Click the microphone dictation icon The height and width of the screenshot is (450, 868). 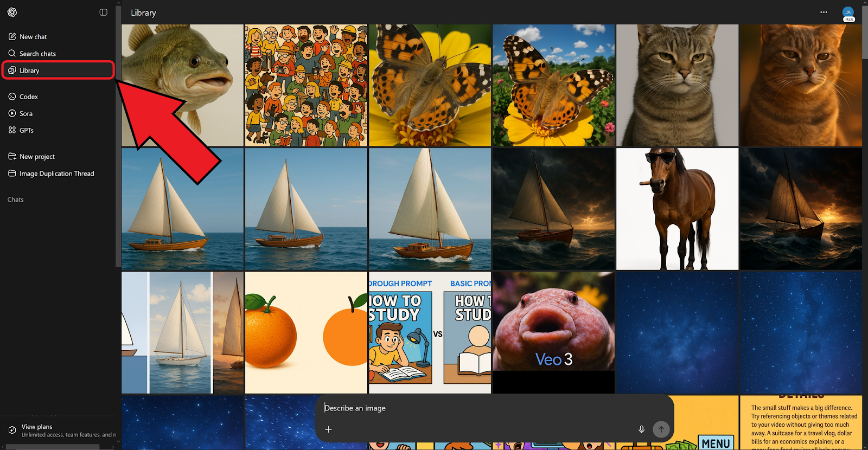point(641,429)
